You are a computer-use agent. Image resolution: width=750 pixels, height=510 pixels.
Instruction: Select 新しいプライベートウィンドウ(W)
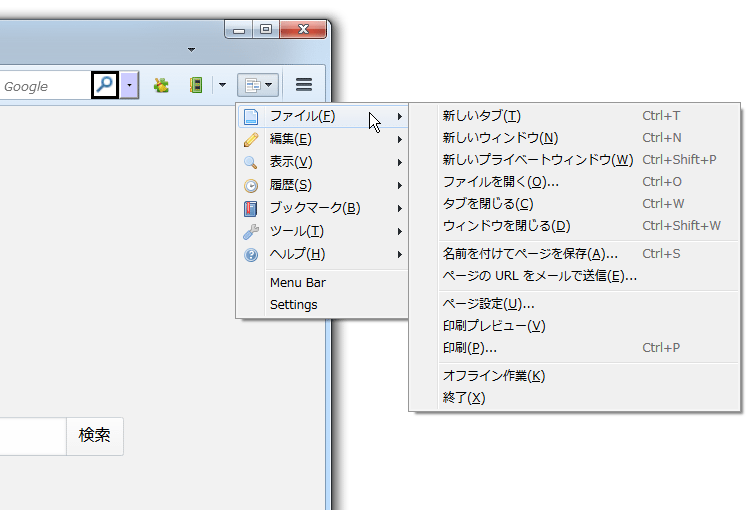click(574, 160)
